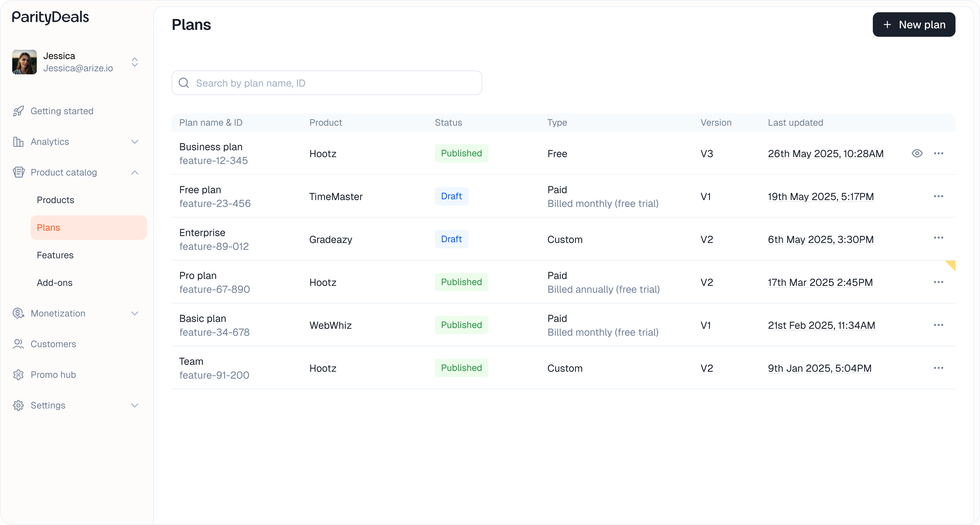Select Add-ons in Product catalog

click(x=54, y=283)
